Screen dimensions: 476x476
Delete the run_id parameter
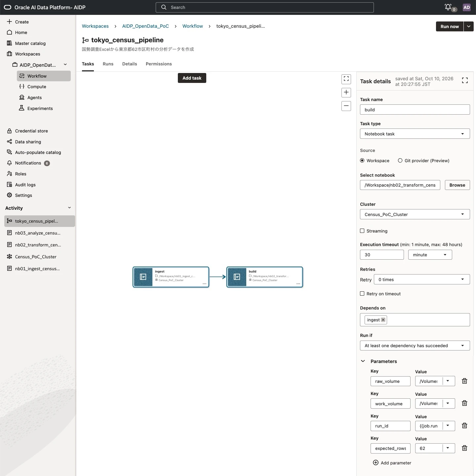tap(464, 425)
